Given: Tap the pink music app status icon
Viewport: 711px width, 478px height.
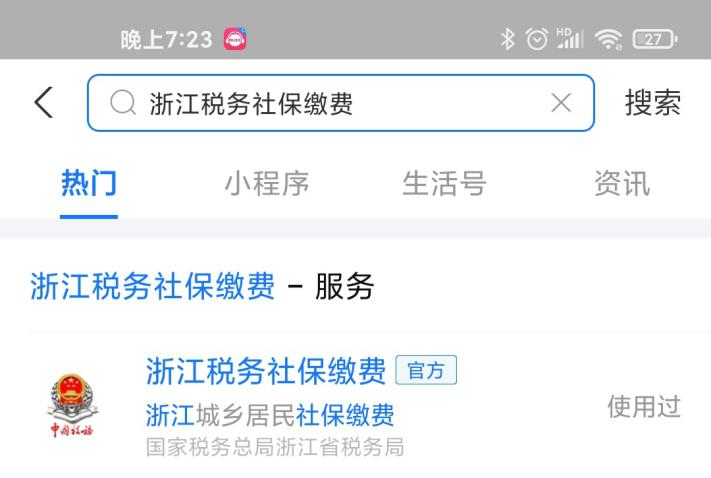Looking at the screenshot, I should [x=235, y=39].
